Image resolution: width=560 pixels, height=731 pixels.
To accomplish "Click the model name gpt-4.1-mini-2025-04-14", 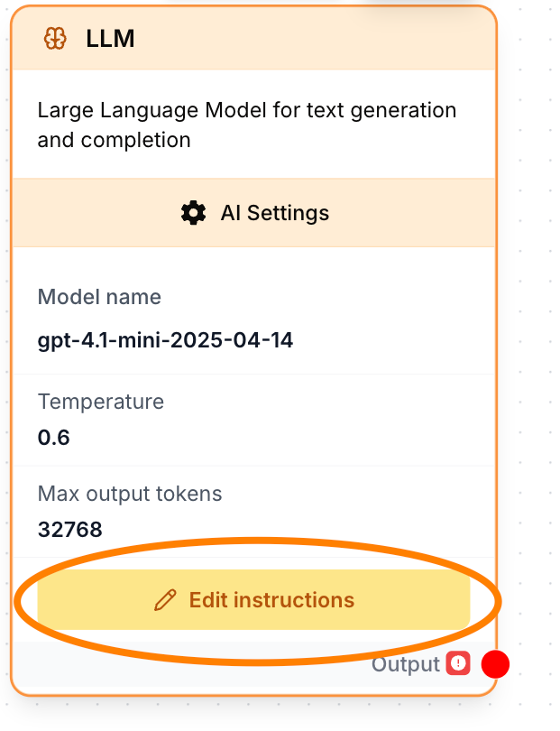I will click(x=165, y=340).
